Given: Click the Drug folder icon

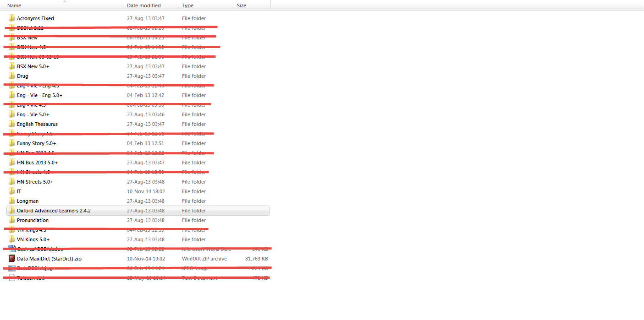Looking at the screenshot, I should (x=12, y=76).
